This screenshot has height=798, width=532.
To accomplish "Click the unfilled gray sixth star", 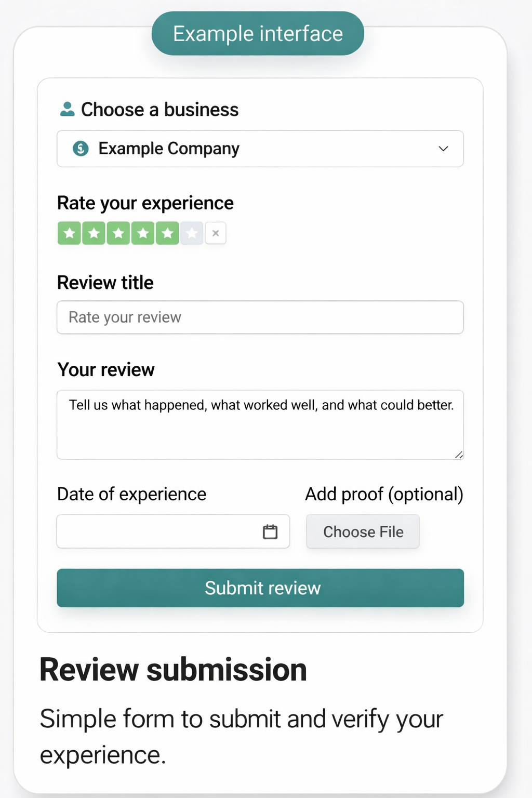I will pos(192,233).
